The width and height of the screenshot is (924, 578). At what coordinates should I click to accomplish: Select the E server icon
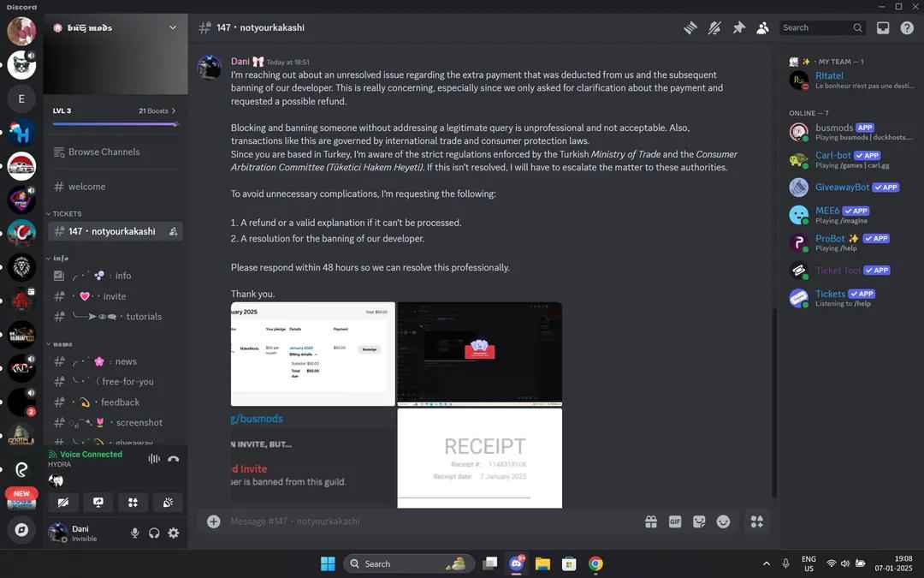[21, 98]
